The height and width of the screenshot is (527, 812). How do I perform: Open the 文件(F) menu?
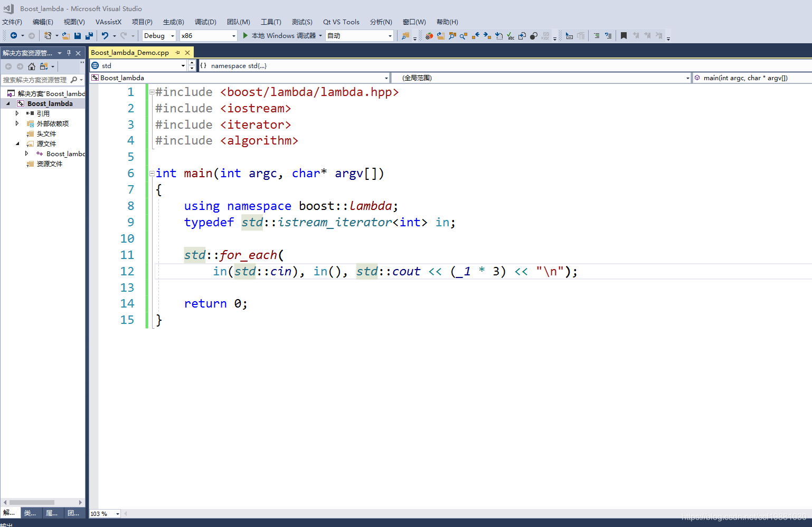pos(12,22)
